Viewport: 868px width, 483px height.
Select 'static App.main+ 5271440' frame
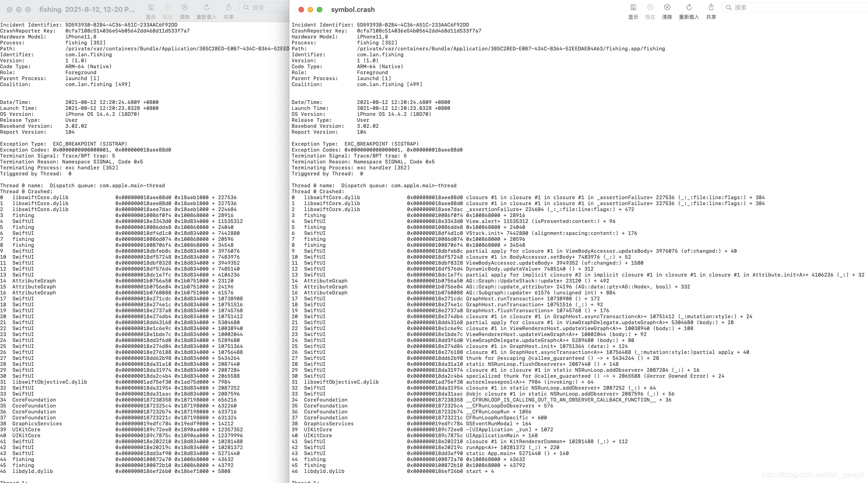[x=430, y=453]
